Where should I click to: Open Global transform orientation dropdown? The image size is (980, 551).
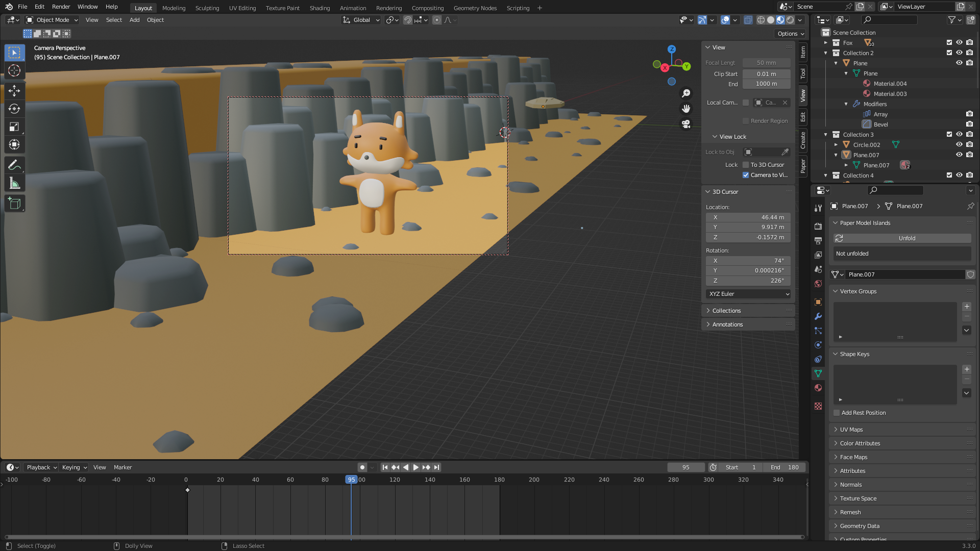361,20
